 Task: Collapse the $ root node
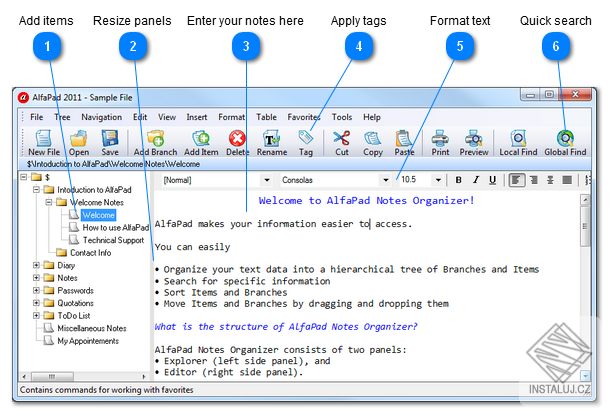click(24, 177)
